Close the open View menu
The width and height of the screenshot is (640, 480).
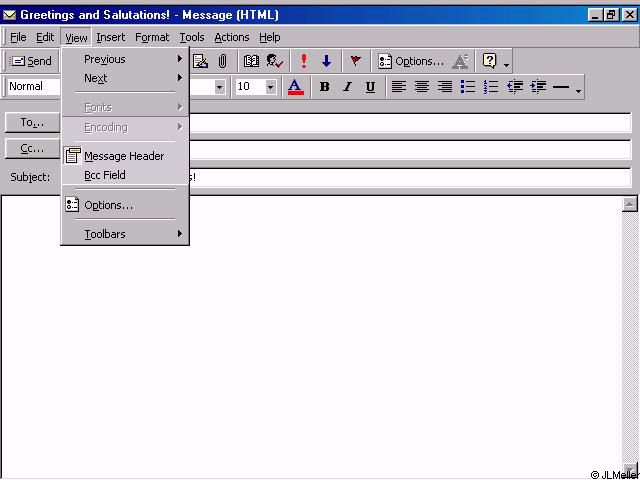point(76,37)
